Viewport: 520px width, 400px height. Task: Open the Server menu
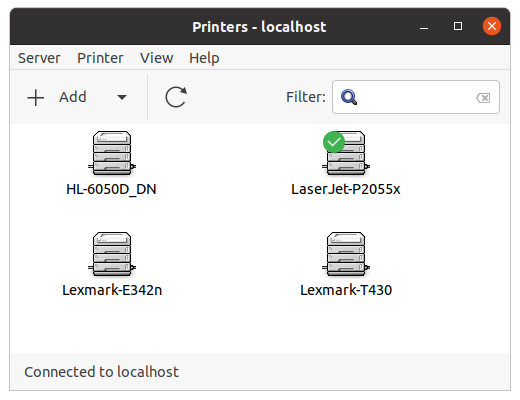point(39,58)
